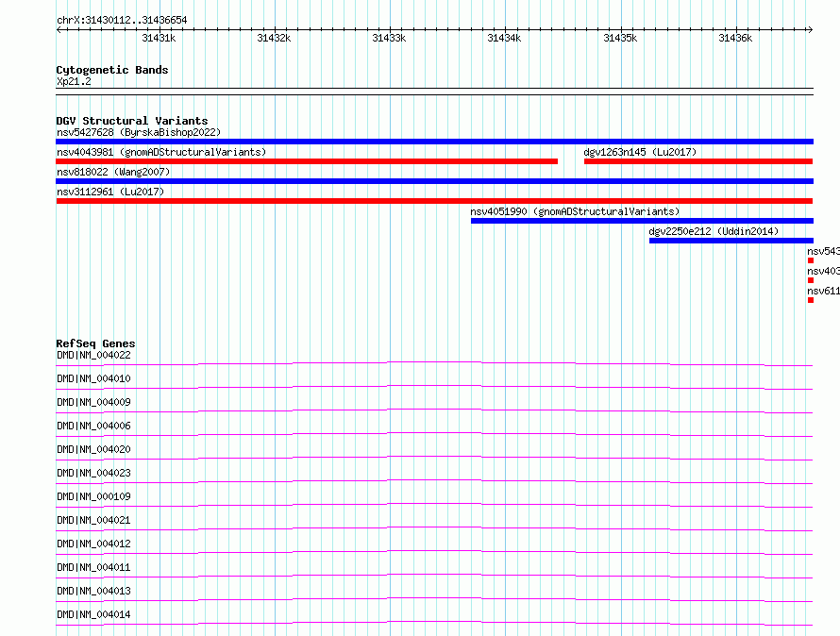Click the dgv2250e212 (Uddin2014) label
This screenshot has height=636, width=840.
(x=714, y=231)
